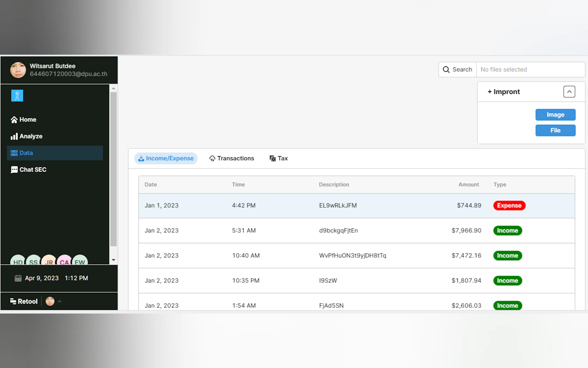Select the Income/Expense tab
Screen dimensions: 588x368
[x=166, y=159]
